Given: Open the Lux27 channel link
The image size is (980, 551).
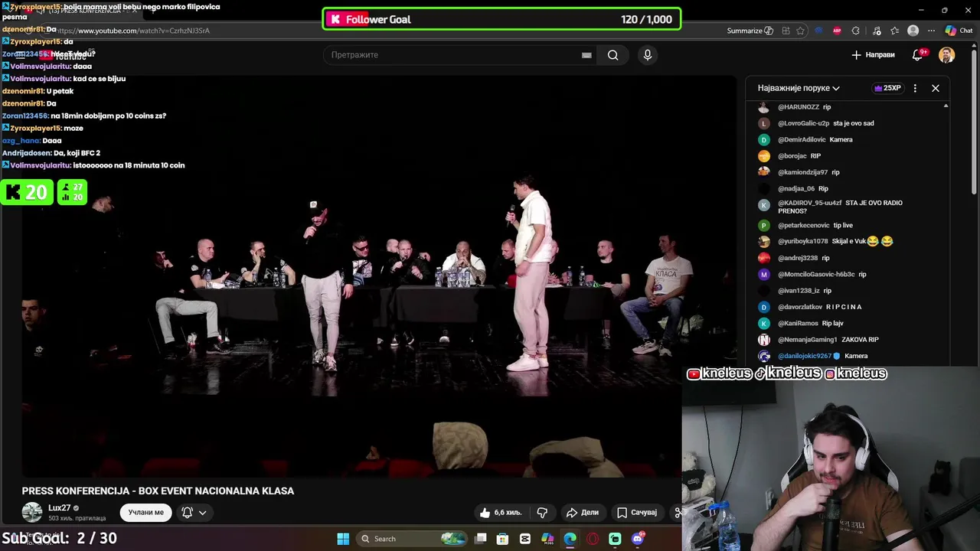Looking at the screenshot, I should [x=60, y=508].
